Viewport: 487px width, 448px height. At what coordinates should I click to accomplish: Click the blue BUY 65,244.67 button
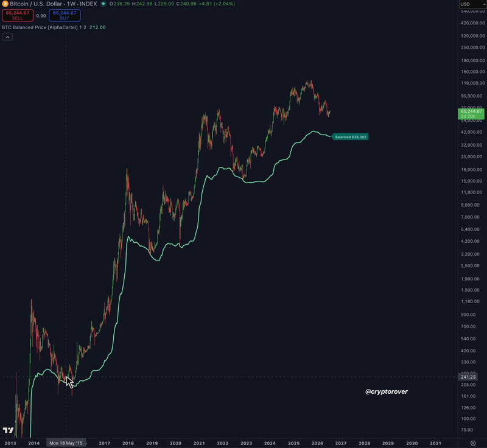[x=65, y=15]
